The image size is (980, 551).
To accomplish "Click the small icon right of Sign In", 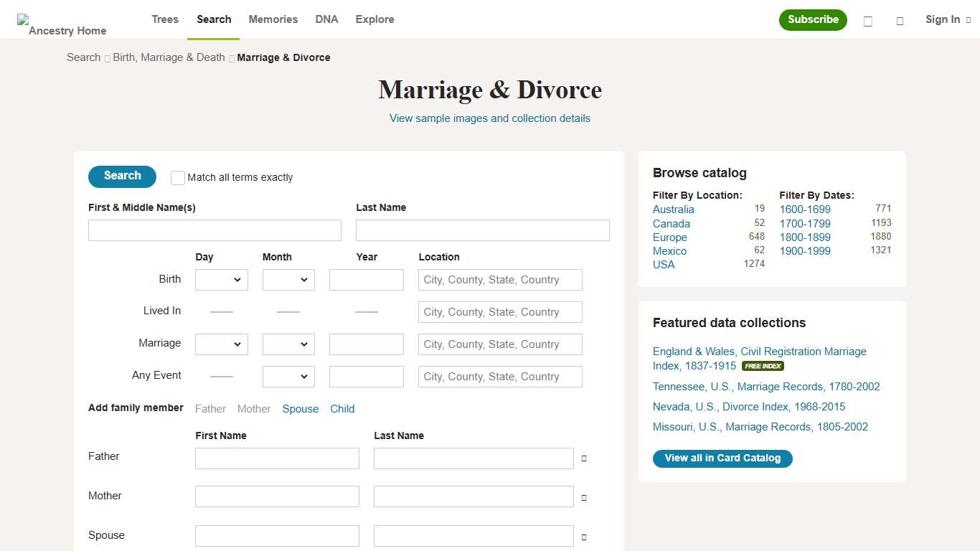I will click(x=969, y=20).
